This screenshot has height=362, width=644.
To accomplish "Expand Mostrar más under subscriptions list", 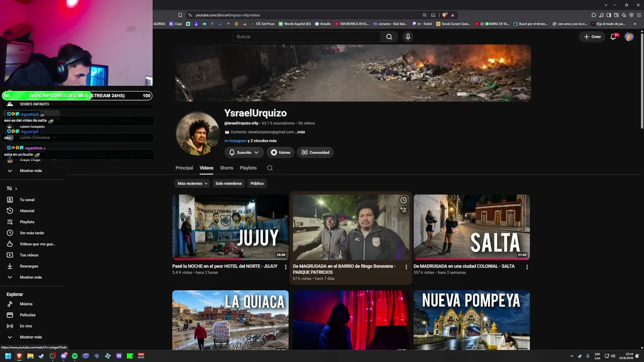I will point(31,170).
